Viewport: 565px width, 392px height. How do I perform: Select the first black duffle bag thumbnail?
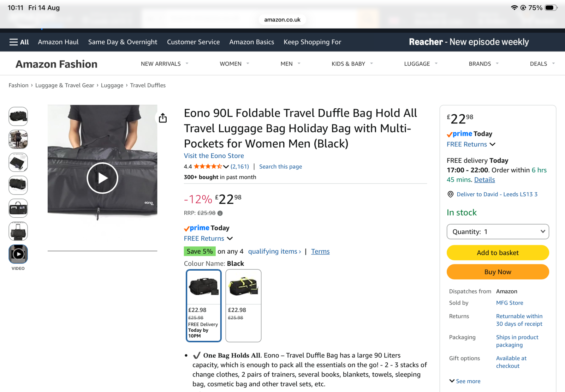(x=18, y=116)
